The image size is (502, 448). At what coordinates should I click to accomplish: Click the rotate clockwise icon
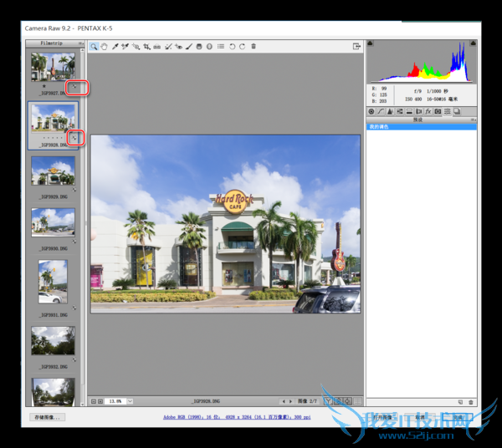(x=242, y=47)
